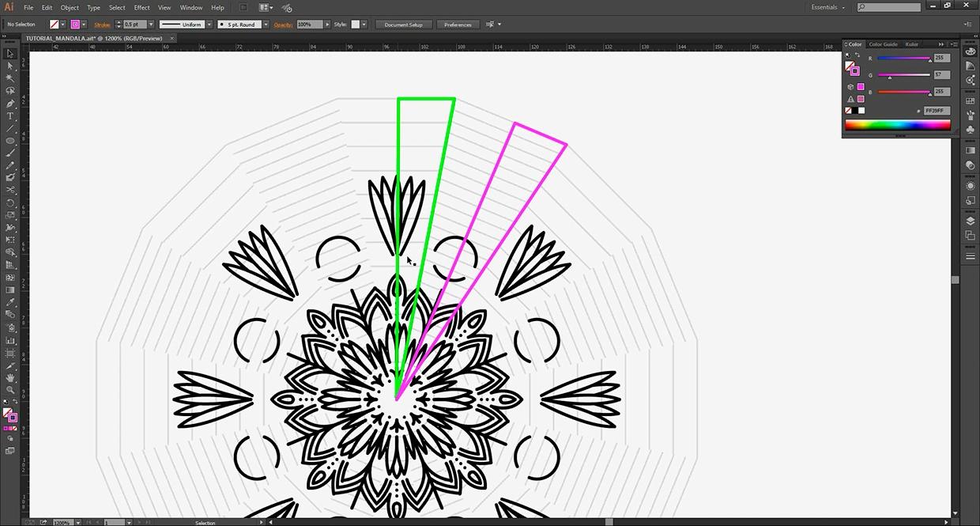Image resolution: width=980 pixels, height=526 pixels.
Task: Select the Rotate tool
Action: point(10,202)
